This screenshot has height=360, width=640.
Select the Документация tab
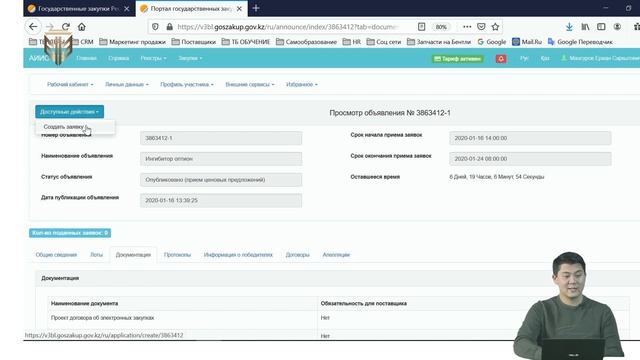133,255
